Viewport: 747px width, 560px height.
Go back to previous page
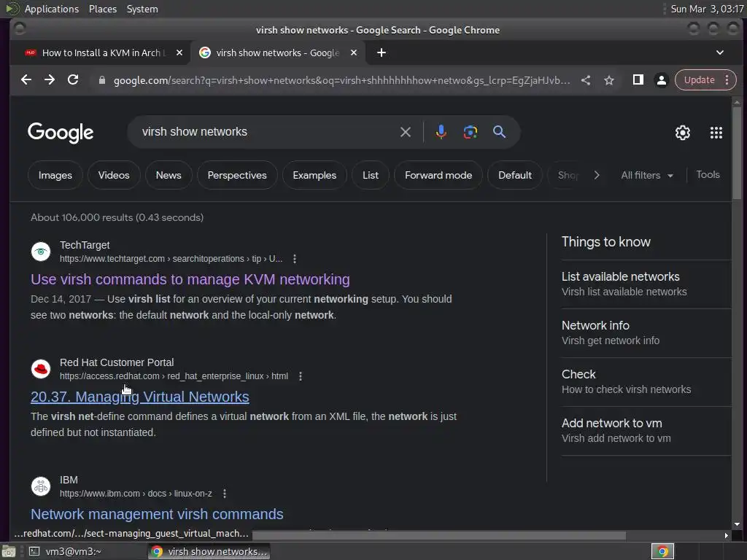coord(26,80)
